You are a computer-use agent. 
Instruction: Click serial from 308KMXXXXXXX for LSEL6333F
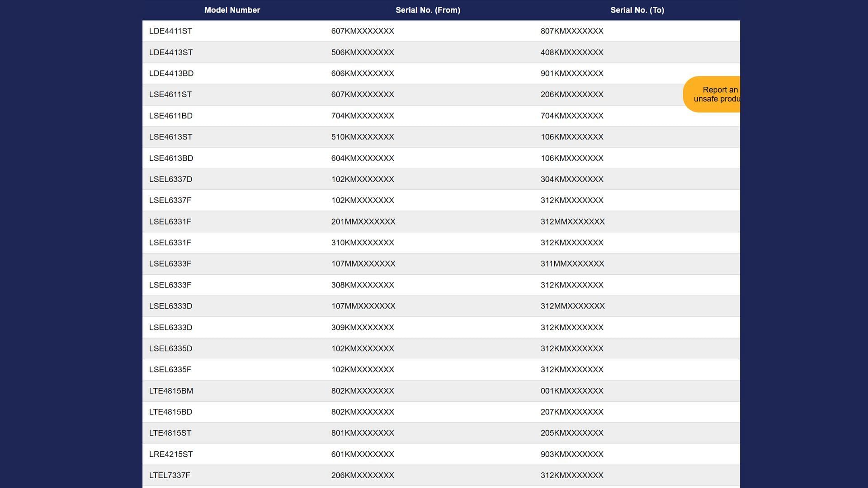pos(363,285)
